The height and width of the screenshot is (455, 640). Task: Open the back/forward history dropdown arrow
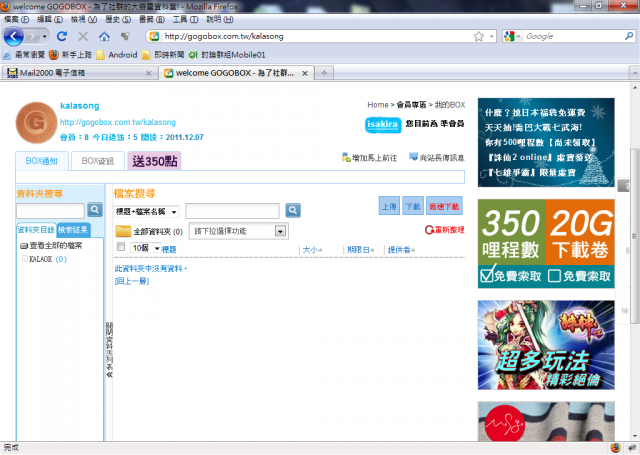tap(44, 37)
